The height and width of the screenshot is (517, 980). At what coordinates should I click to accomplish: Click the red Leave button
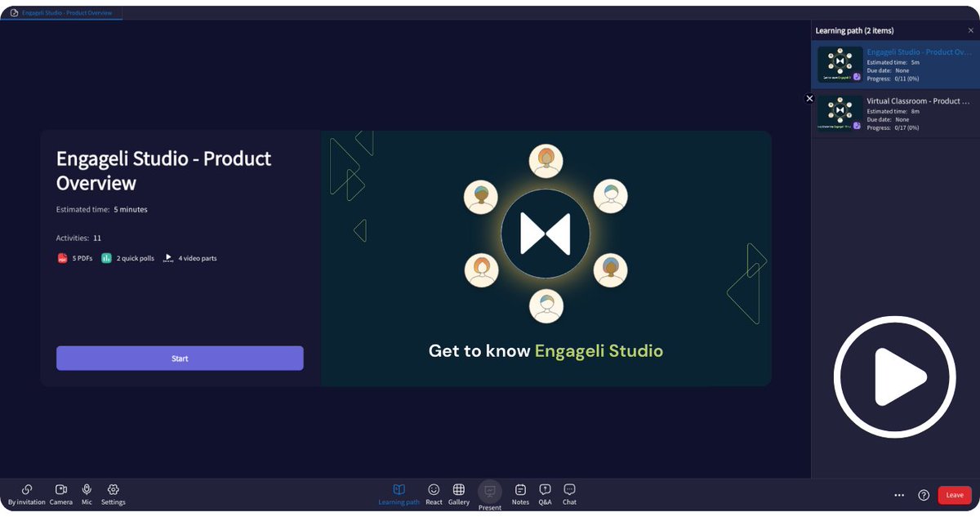click(x=955, y=495)
